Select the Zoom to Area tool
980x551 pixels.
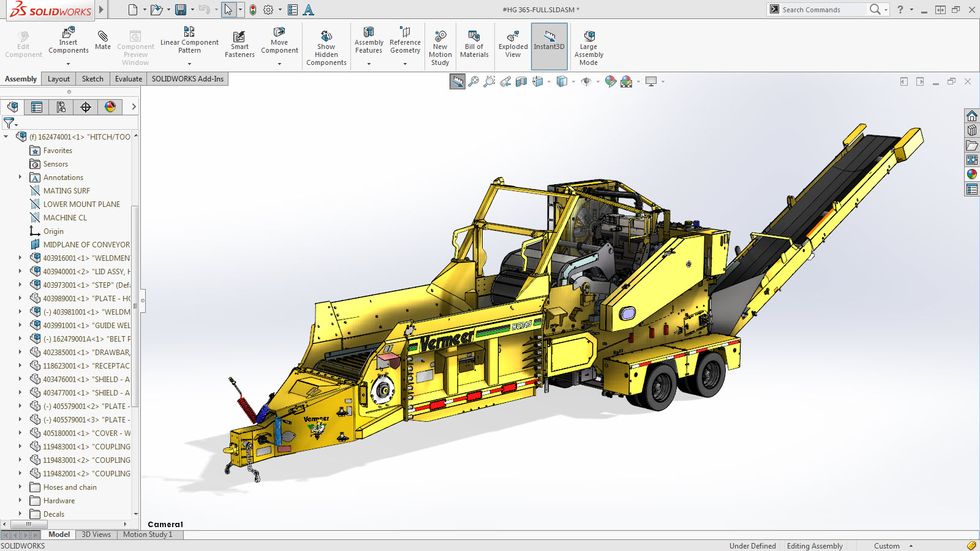tap(489, 81)
